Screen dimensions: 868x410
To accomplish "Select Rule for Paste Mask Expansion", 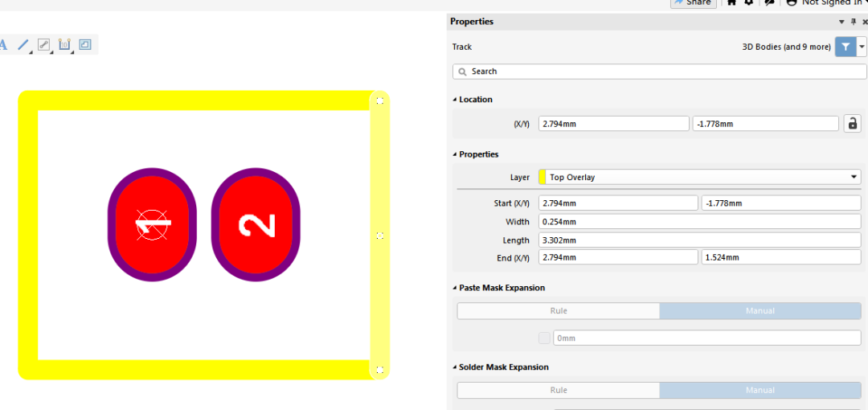I will (x=558, y=311).
